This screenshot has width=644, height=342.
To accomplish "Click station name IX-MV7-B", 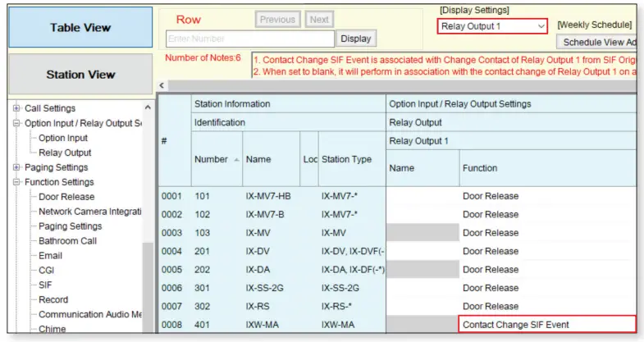I will point(265,214).
